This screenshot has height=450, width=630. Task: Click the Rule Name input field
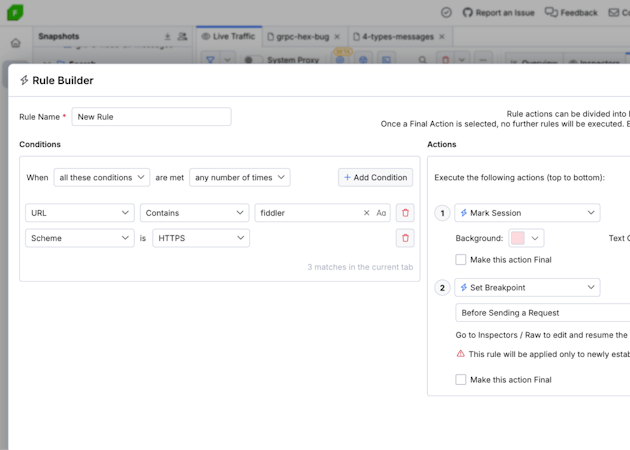[x=151, y=117]
